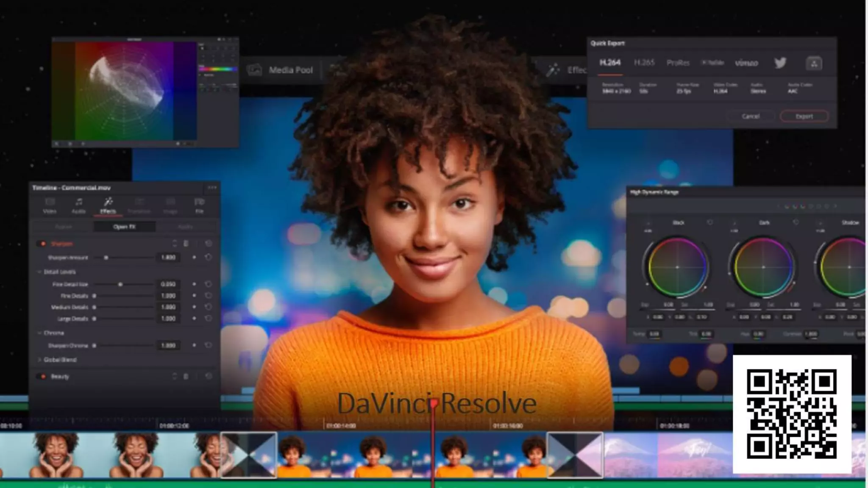Screen dimensions: 868x488
Task: Click the Effects magic wand in top toolbar
Action: click(x=553, y=70)
